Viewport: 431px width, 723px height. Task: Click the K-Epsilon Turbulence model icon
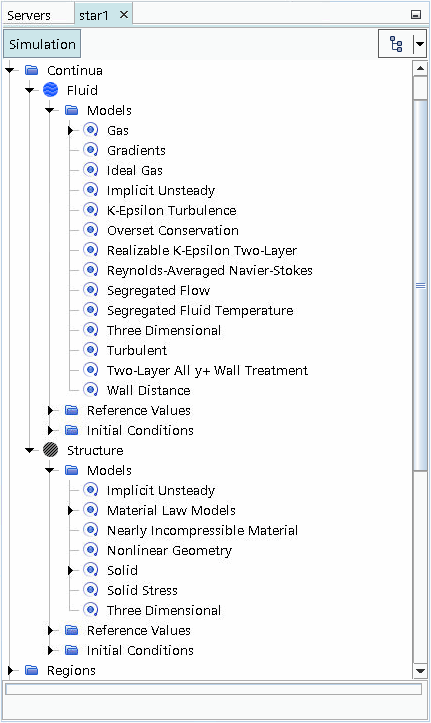[91, 210]
